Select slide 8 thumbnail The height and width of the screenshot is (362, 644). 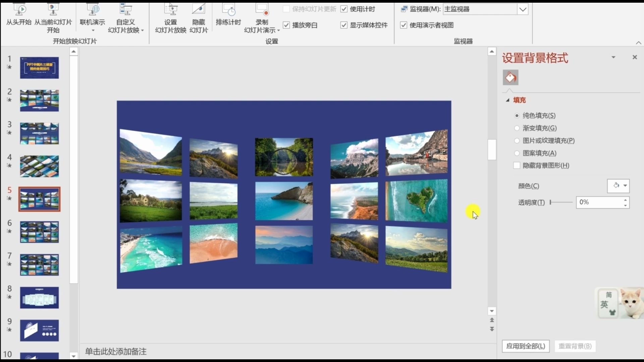(39, 298)
